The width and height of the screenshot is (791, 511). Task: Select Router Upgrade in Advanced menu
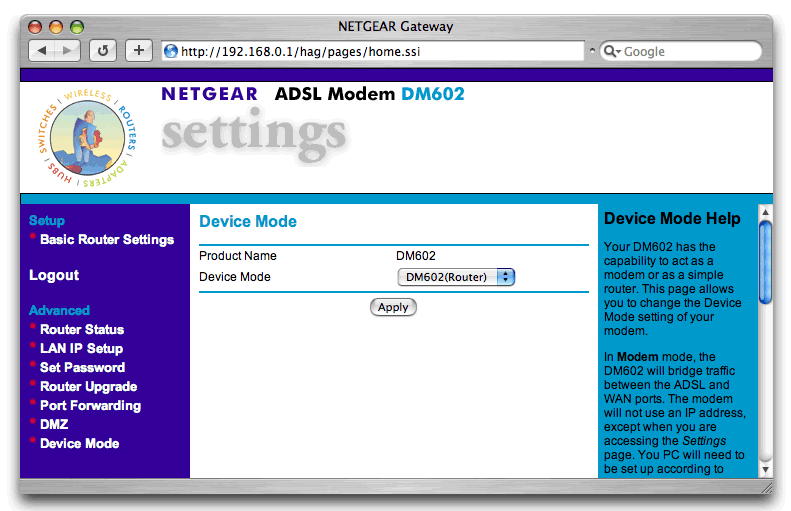pyautogui.click(x=88, y=386)
